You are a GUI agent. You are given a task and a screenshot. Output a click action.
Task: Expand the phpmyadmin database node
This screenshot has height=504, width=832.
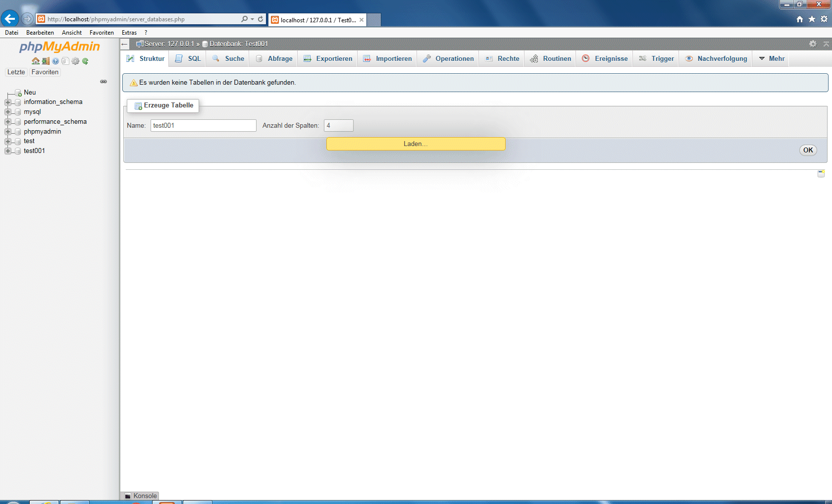[7, 132]
